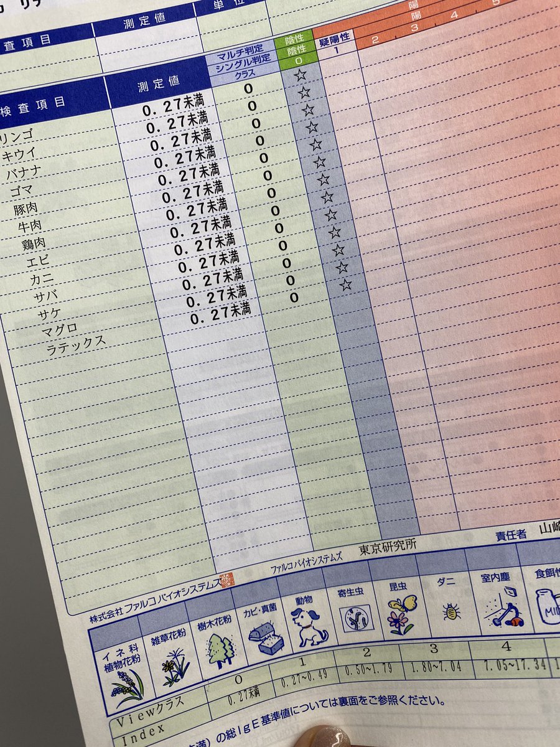Click the バナナ test item
Image resolution: width=560 pixels, height=747 pixels.
pos(25,173)
